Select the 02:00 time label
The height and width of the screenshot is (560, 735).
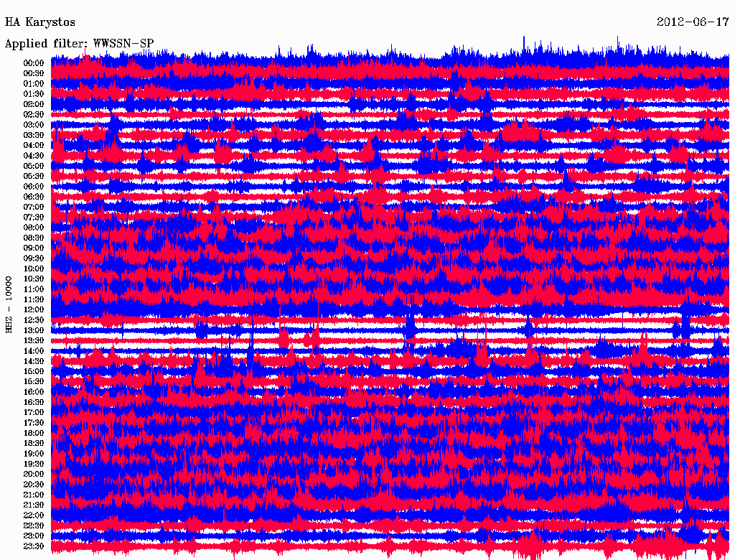coord(34,104)
